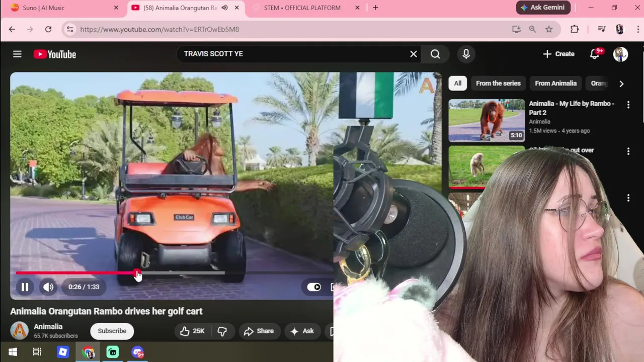Image resolution: width=644 pixels, height=362 pixels.
Task: Click the magnifier search button
Action: (x=435, y=54)
